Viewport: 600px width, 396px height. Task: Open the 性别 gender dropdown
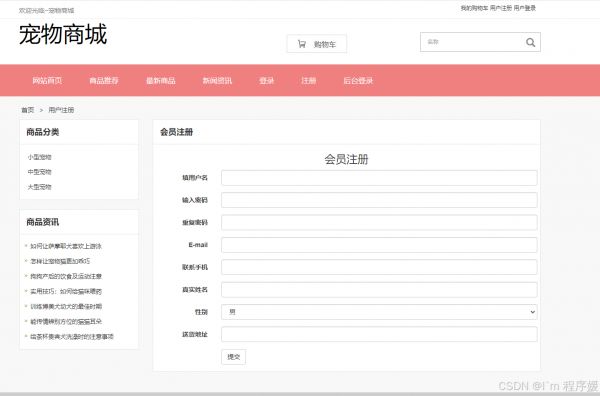[x=379, y=312]
